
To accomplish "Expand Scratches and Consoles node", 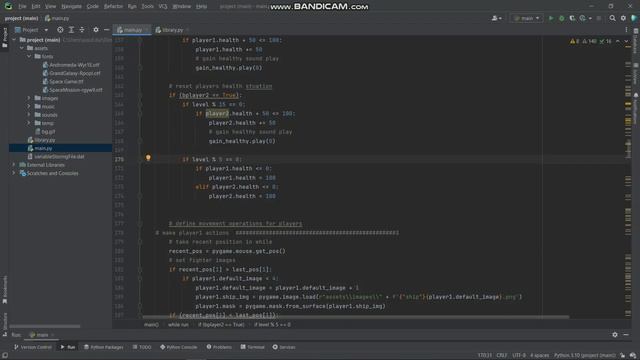I will 14,173.
